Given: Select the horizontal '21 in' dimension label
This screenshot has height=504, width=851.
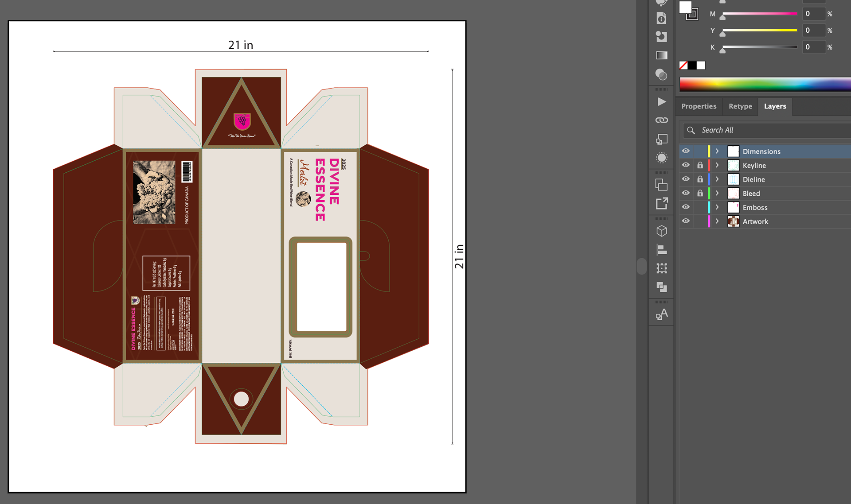Looking at the screenshot, I should tap(241, 45).
